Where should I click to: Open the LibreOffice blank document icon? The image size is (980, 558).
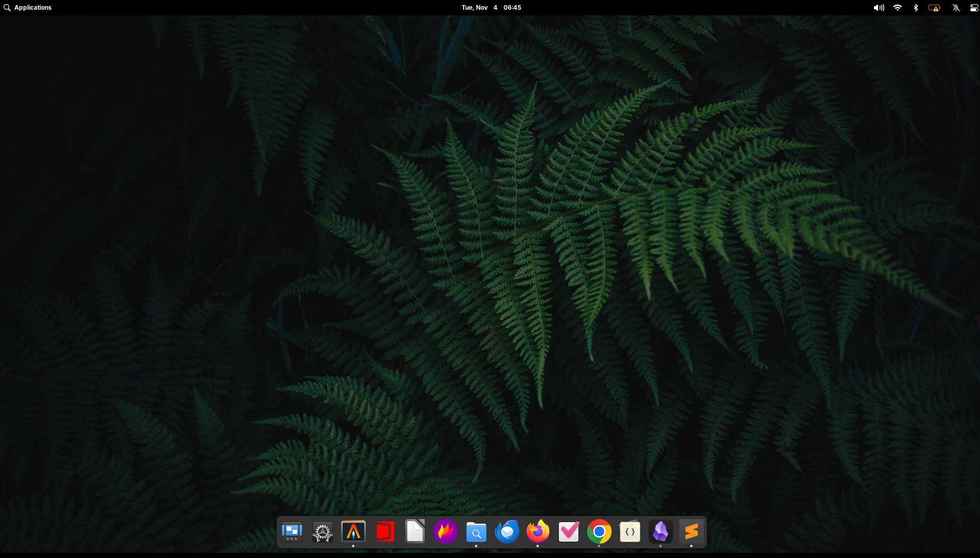pos(415,532)
